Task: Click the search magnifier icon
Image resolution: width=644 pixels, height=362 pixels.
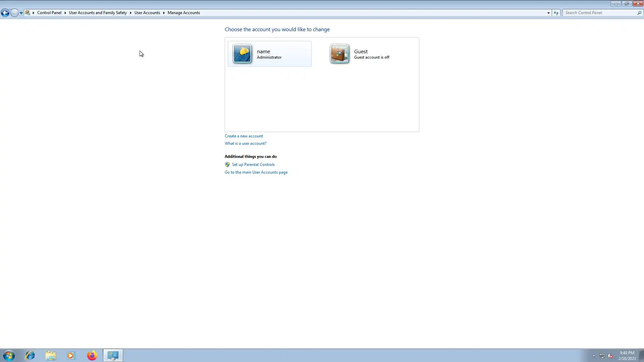Action: [639, 13]
